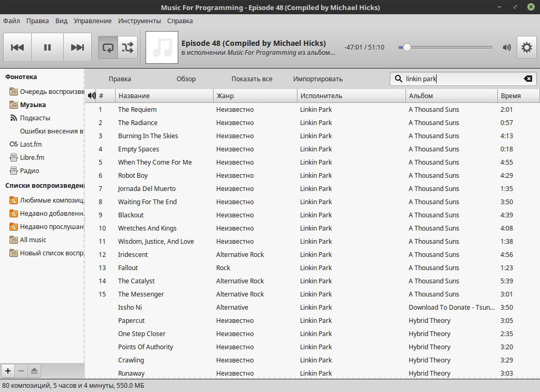Open the Libre.fm sidebar icon
The height and width of the screenshot is (392, 540).
click(13, 157)
